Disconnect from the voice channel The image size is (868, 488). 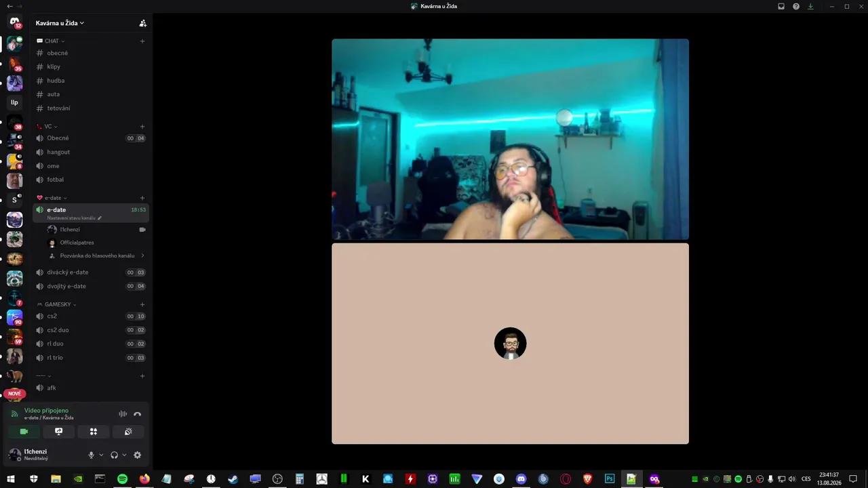pyautogui.click(x=138, y=414)
